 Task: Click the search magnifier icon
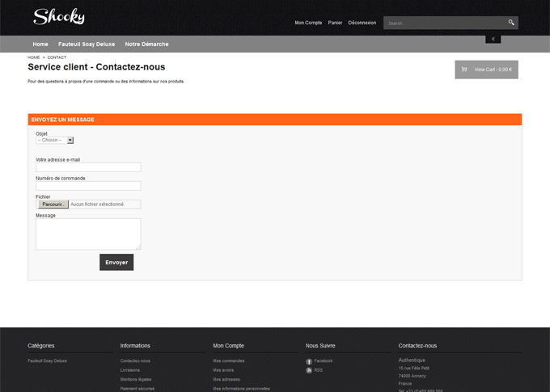click(511, 23)
